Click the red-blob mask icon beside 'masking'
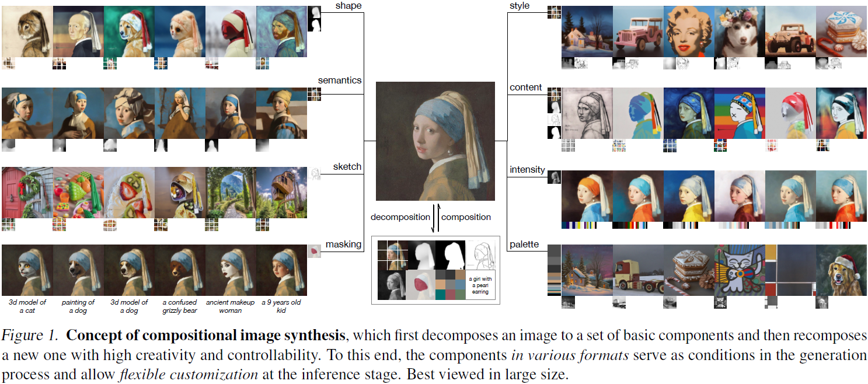The height and width of the screenshot is (384, 868). point(315,251)
